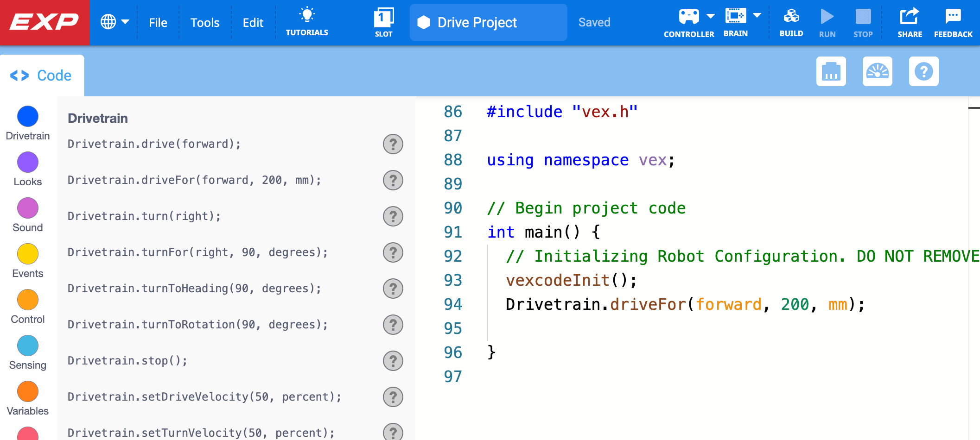Rename the Drive Project

coord(487,22)
